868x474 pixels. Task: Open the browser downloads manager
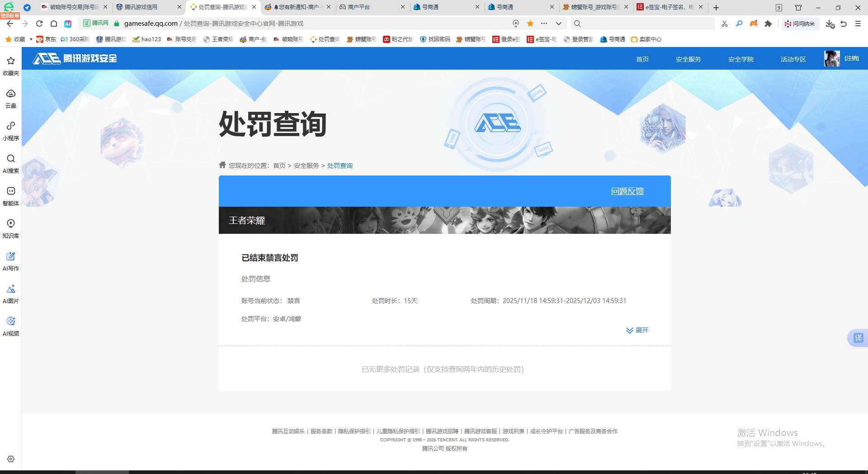[830, 24]
